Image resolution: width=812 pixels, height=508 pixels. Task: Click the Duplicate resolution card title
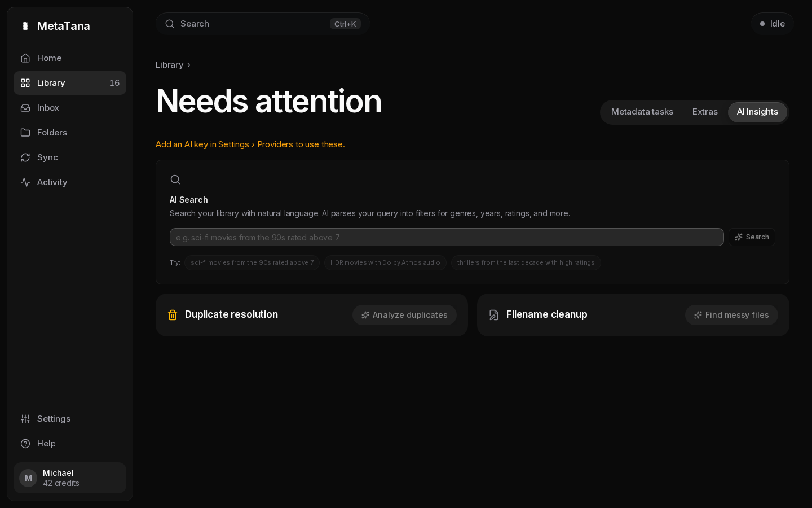231,314
